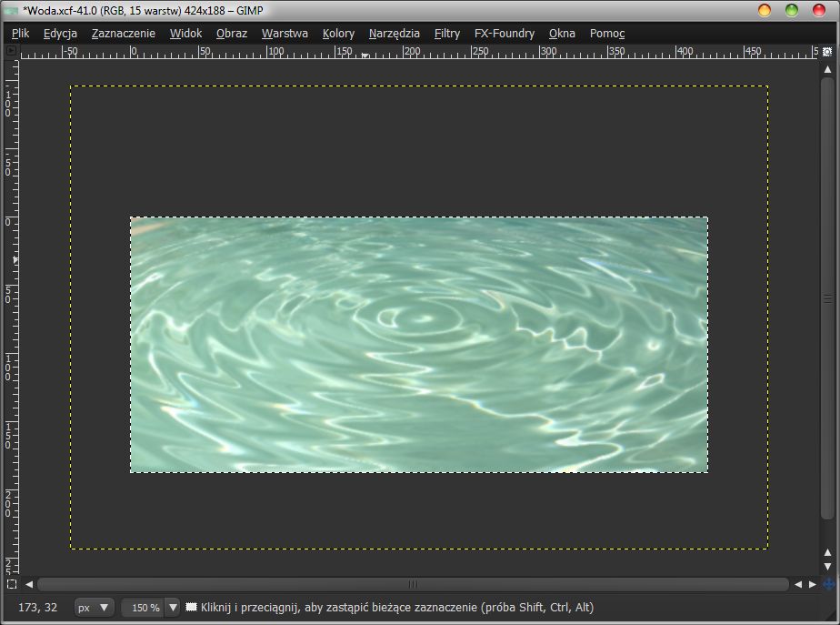Click the horizontal scrollbar handle
The height and width of the screenshot is (625, 840).
click(413, 584)
